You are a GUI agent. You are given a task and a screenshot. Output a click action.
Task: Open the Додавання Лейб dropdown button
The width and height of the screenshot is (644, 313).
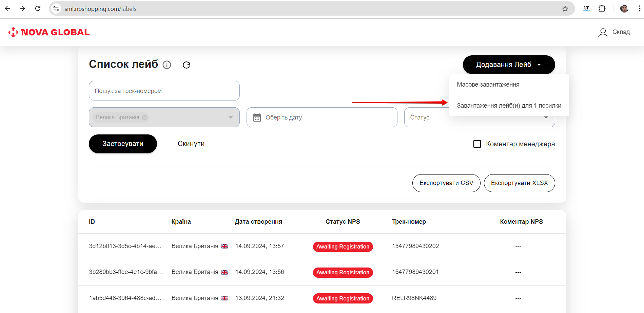click(x=509, y=65)
